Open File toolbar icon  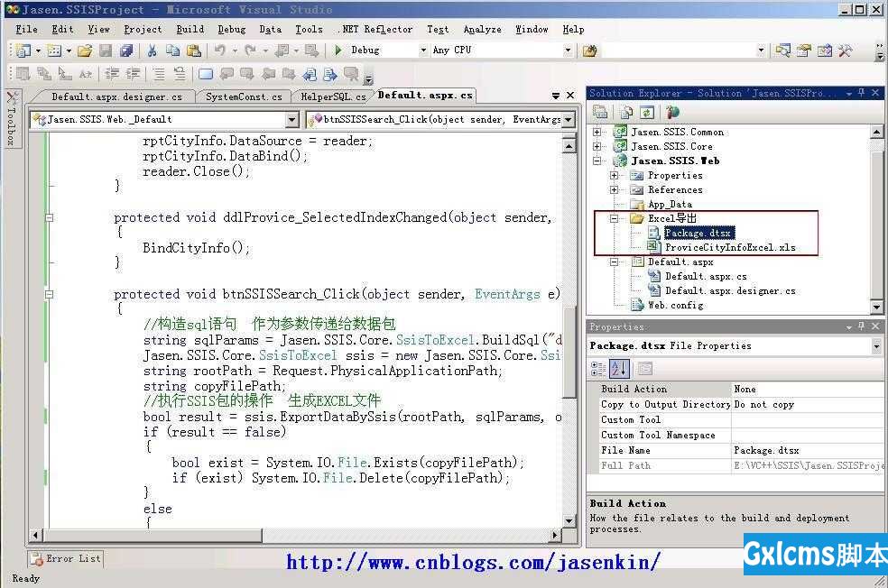tap(85, 51)
